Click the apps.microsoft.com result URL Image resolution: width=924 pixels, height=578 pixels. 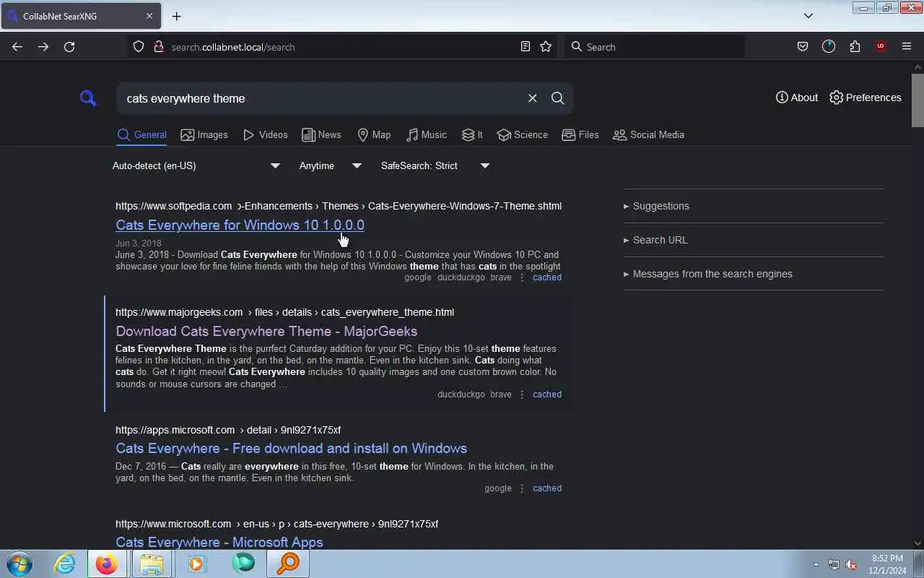(x=228, y=430)
